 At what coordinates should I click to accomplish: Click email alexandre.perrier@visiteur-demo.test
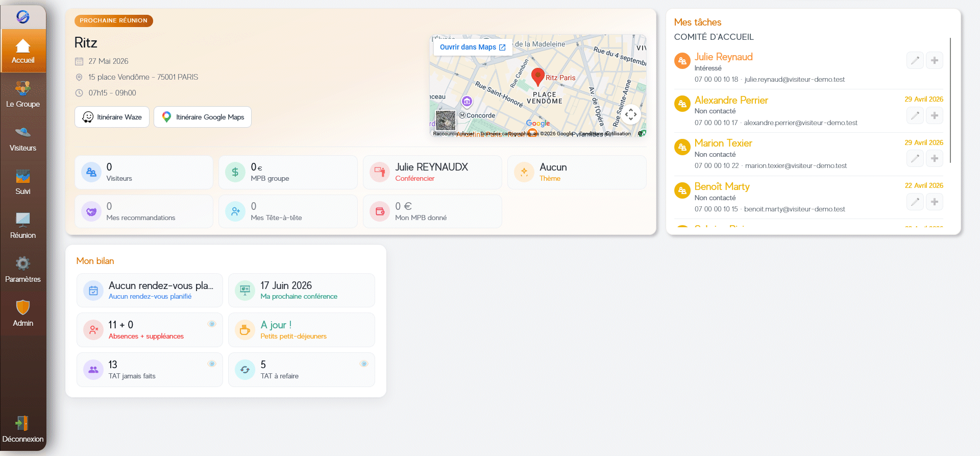[800, 123]
